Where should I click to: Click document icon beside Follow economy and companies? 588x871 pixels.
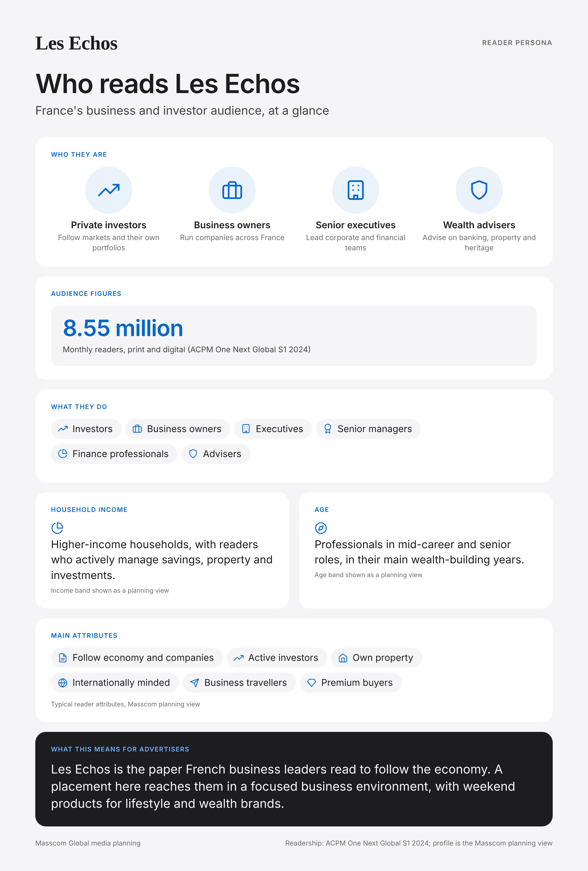62,658
